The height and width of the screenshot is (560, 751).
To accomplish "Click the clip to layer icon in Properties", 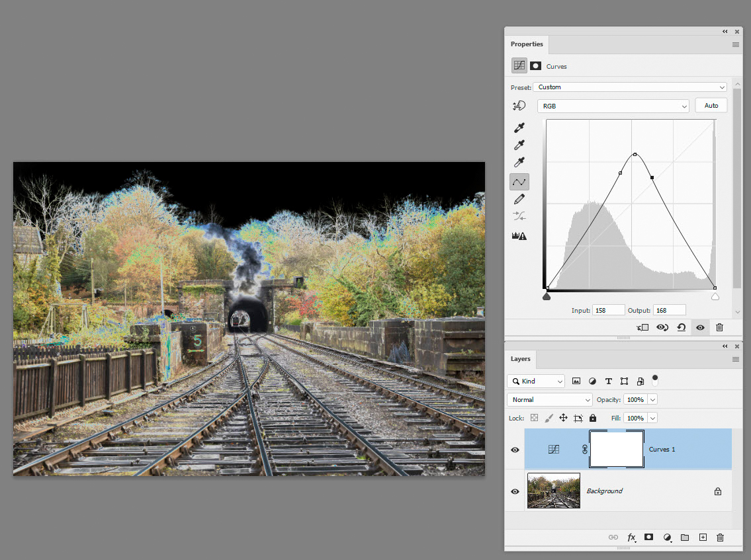I will click(x=642, y=327).
